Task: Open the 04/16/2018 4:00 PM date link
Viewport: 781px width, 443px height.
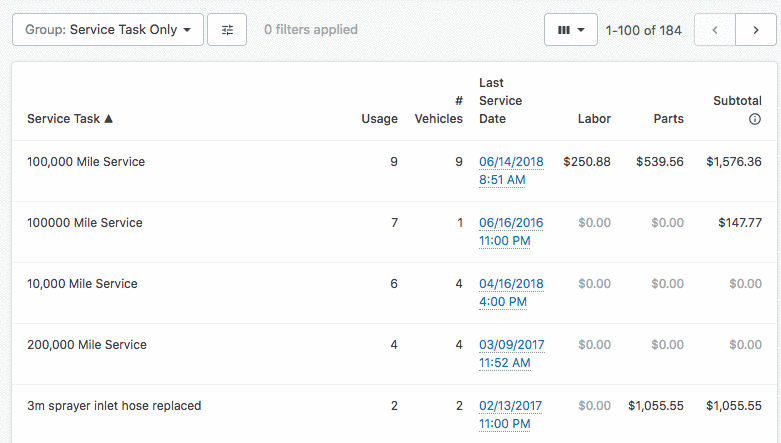Action: (511, 292)
